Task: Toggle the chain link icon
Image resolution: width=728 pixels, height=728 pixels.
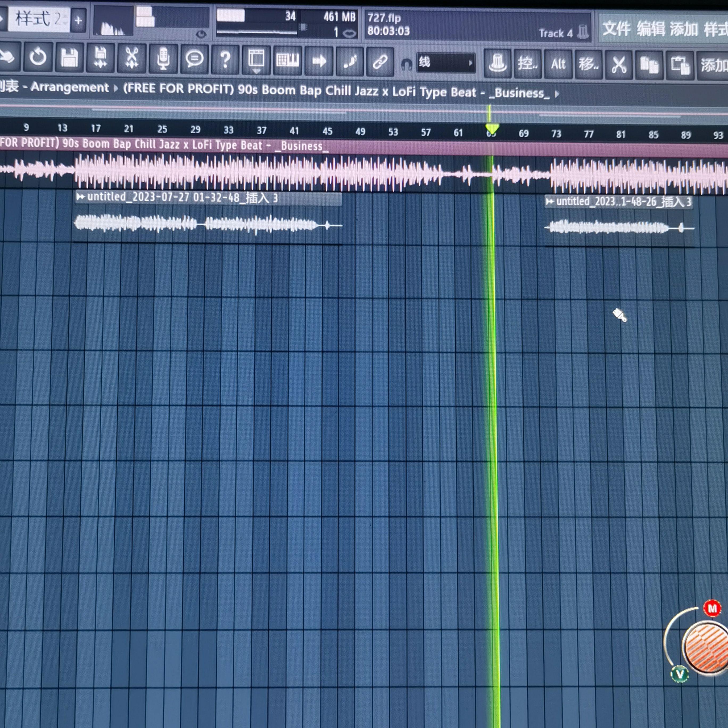Action: pyautogui.click(x=380, y=61)
